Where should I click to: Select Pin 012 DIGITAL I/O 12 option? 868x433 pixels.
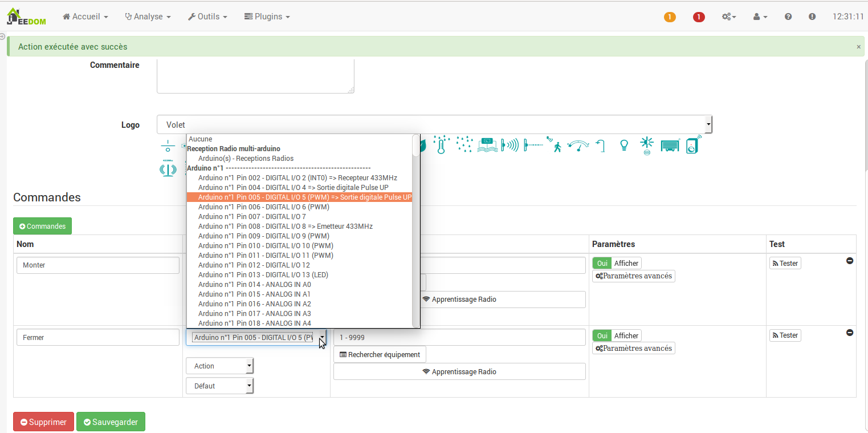(299, 265)
